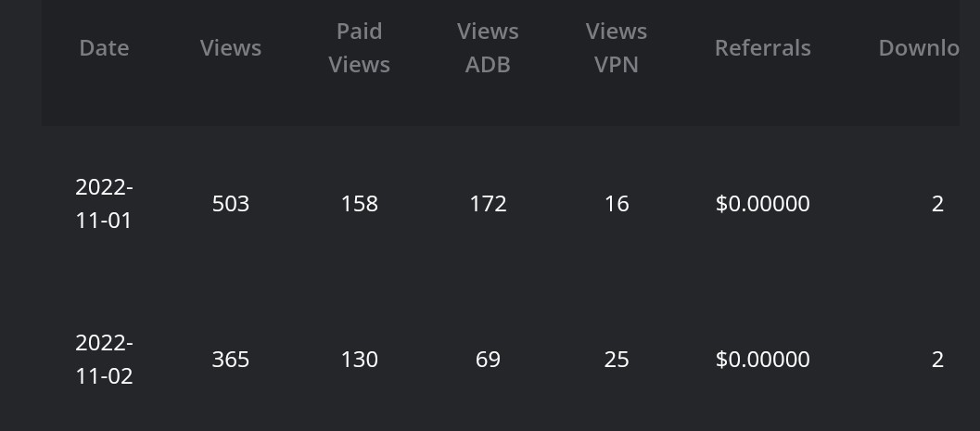Select the Views ADB column header
Viewport: 980px width, 431px height.
tap(488, 48)
